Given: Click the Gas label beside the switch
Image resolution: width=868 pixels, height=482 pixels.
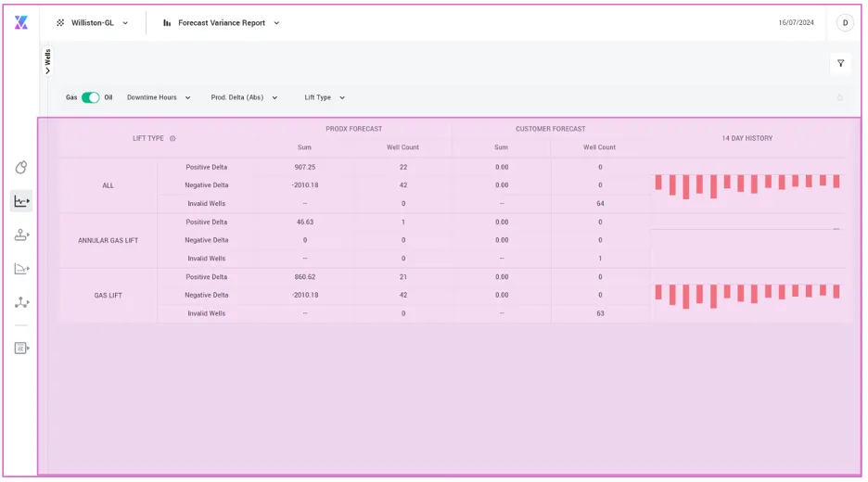Looking at the screenshot, I should pos(71,97).
